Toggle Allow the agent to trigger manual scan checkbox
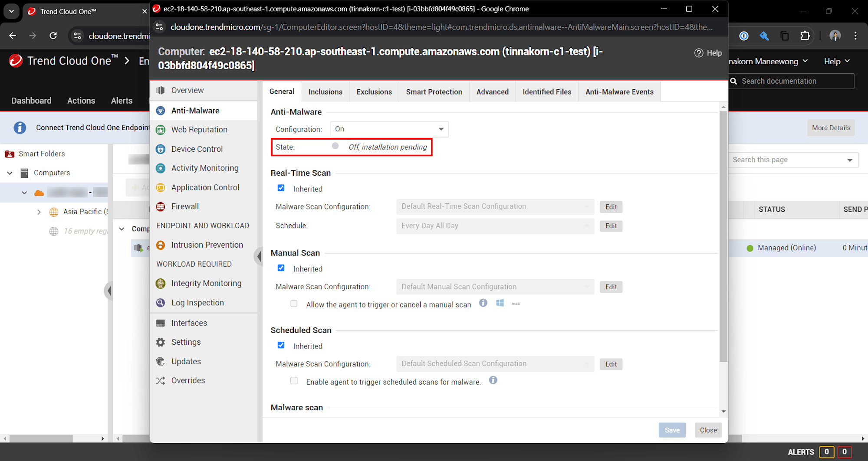Screen dimensions: 868x461 pyautogui.click(x=294, y=304)
